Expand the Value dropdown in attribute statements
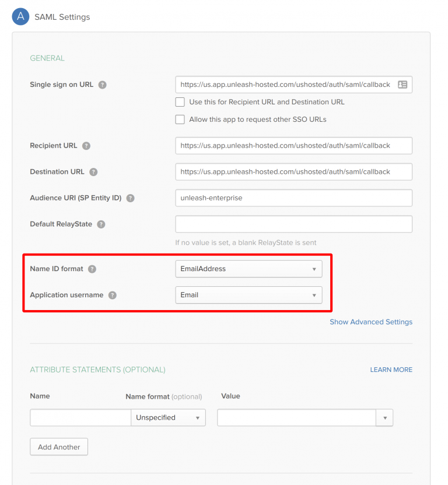Screen dimensions: 448x485 (x=384, y=417)
